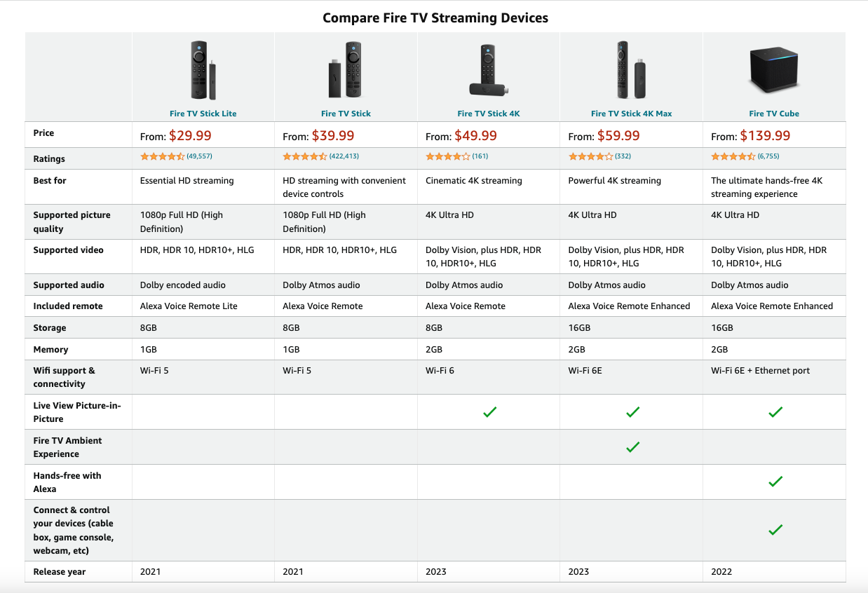
Task: Click Fire TV Stick star rating
Action: [305, 156]
